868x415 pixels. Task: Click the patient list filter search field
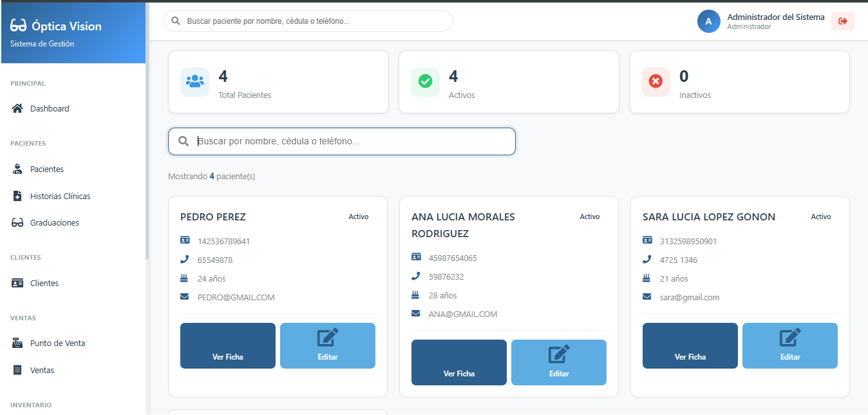348,142
